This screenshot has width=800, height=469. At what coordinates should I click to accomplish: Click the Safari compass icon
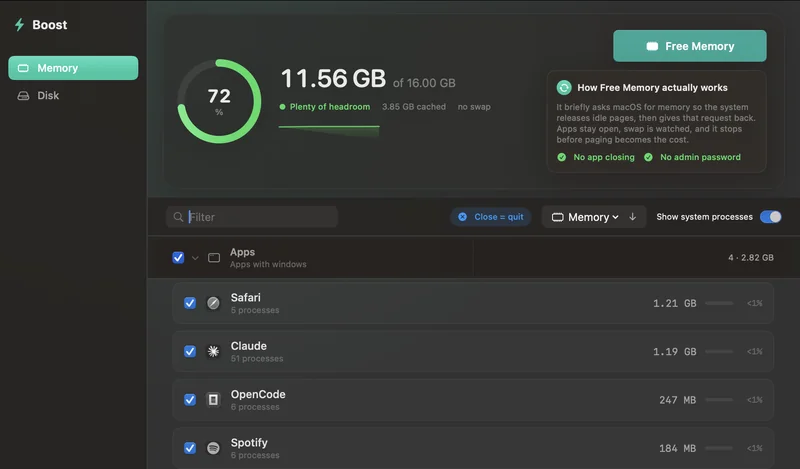point(213,303)
